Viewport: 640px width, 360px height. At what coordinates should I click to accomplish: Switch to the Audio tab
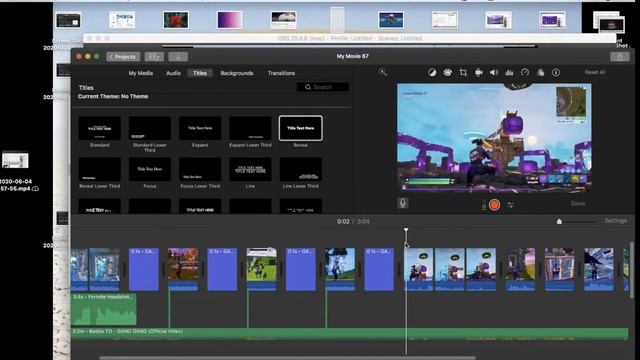pos(173,73)
